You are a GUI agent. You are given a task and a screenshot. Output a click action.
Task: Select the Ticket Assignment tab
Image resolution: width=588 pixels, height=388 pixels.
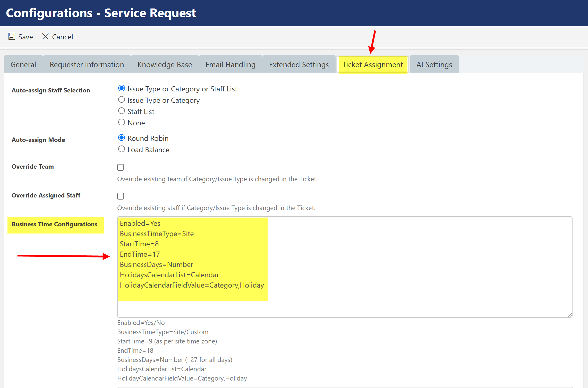coord(372,65)
